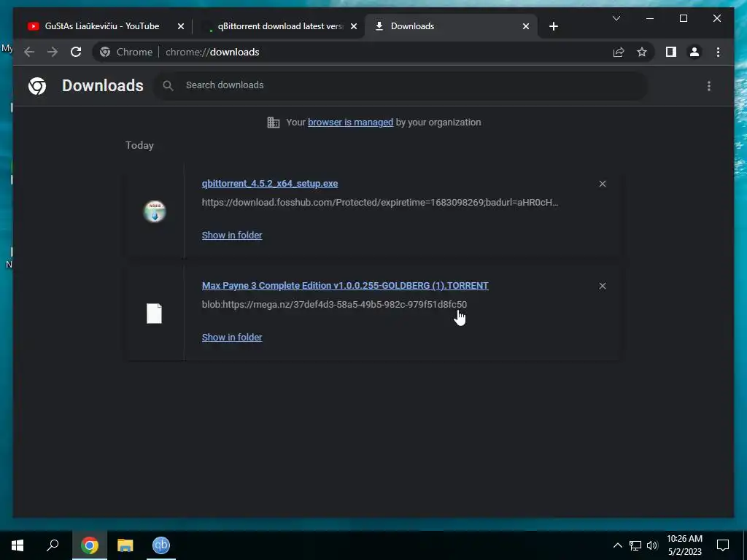Show Max Payne 3 torrent in folder

pos(232,337)
